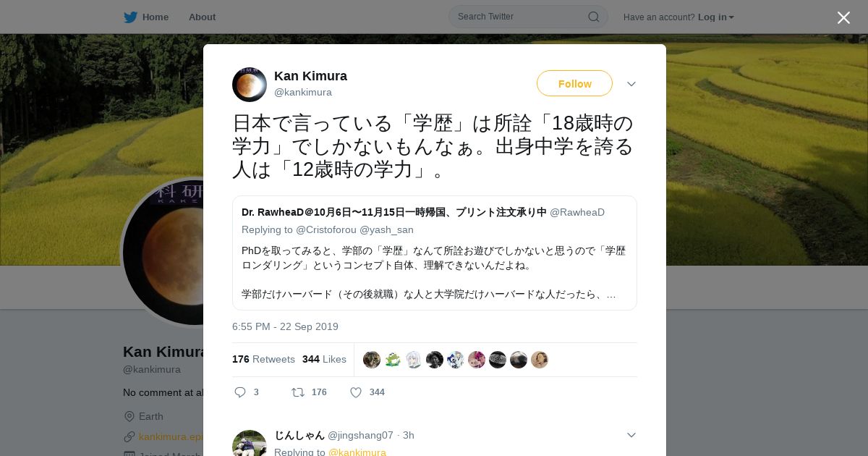Click the retweet arrows icon
868x456 pixels.
click(298, 392)
